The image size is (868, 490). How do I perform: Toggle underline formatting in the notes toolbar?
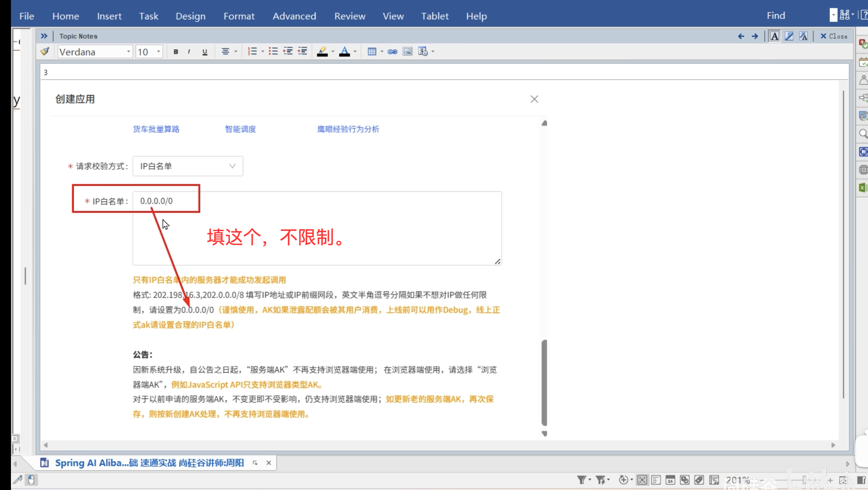click(205, 51)
